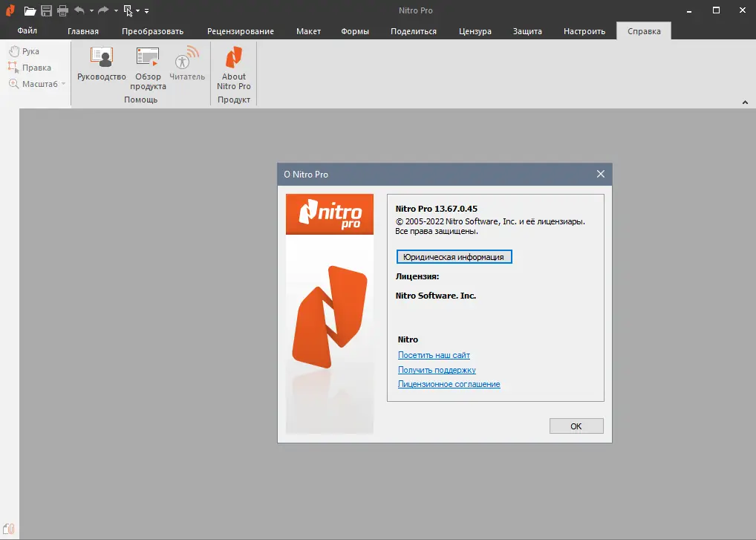Collapse the ribbon with the chevron
Image resolution: width=756 pixels, height=540 pixels.
pyautogui.click(x=745, y=103)
